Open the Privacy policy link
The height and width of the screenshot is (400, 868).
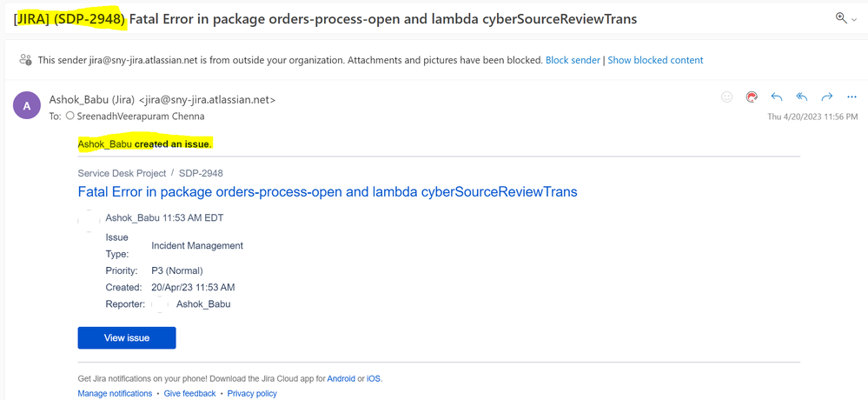(x=252, y=393)
